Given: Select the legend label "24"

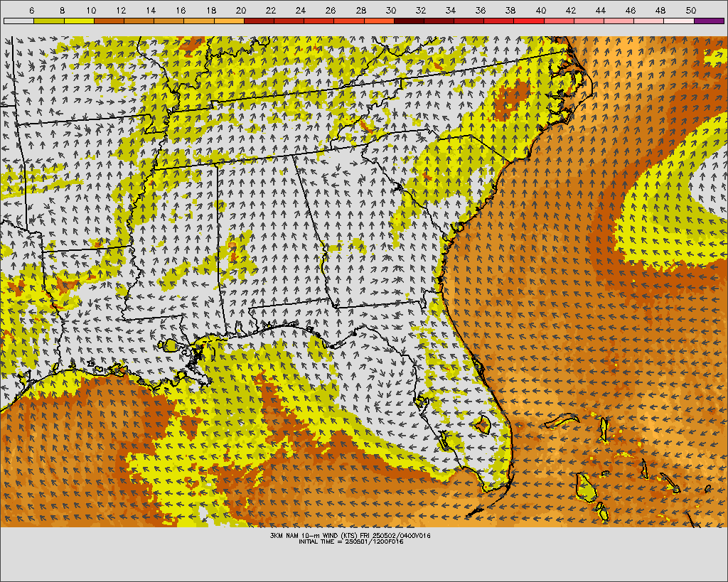Looking at the screenshot, I should click(301, 10).
